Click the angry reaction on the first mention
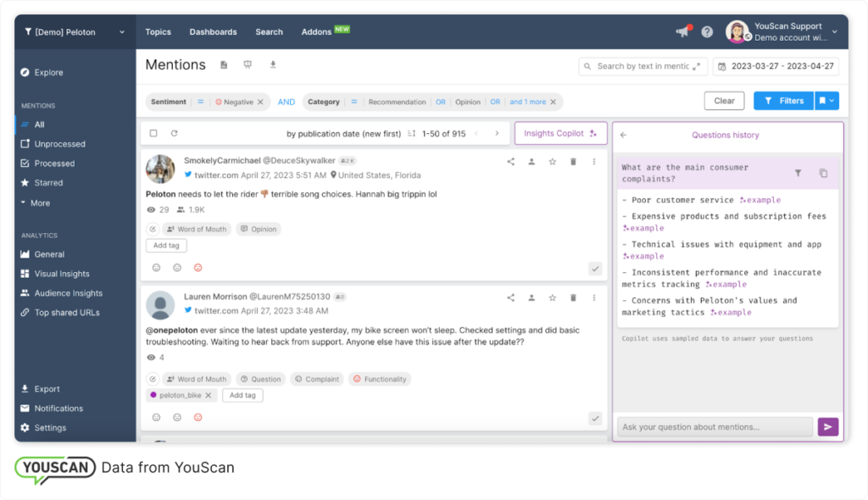 pyautogui.click(x=197, y=267)
